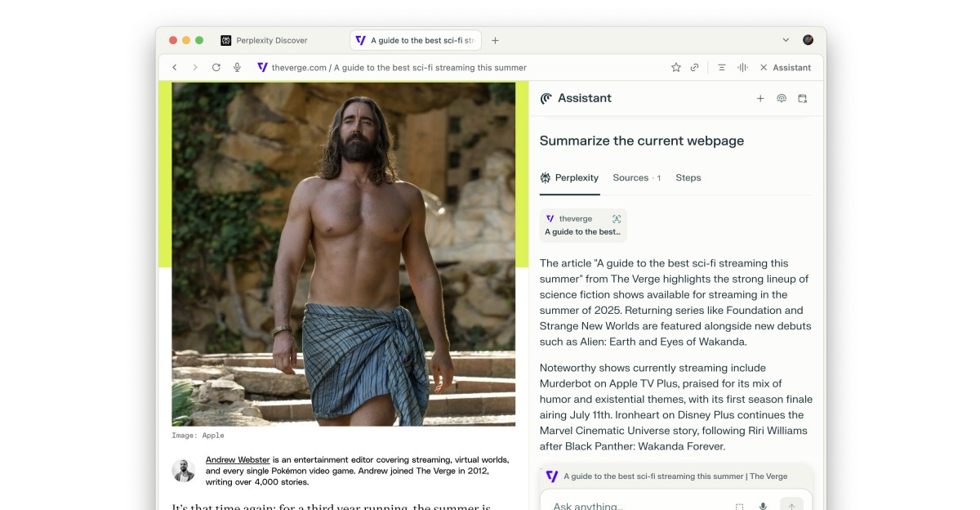Image resolution: width=980 pixels, height=510 pixels.
Task: Click the screenshot selection icon in the Ask box
Action: [x=739, y=506]
